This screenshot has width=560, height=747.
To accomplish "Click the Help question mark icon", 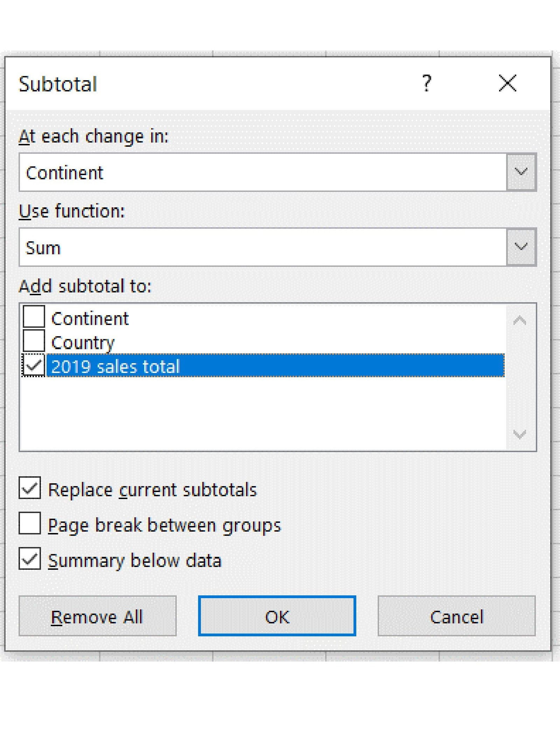I will (426, 83).
